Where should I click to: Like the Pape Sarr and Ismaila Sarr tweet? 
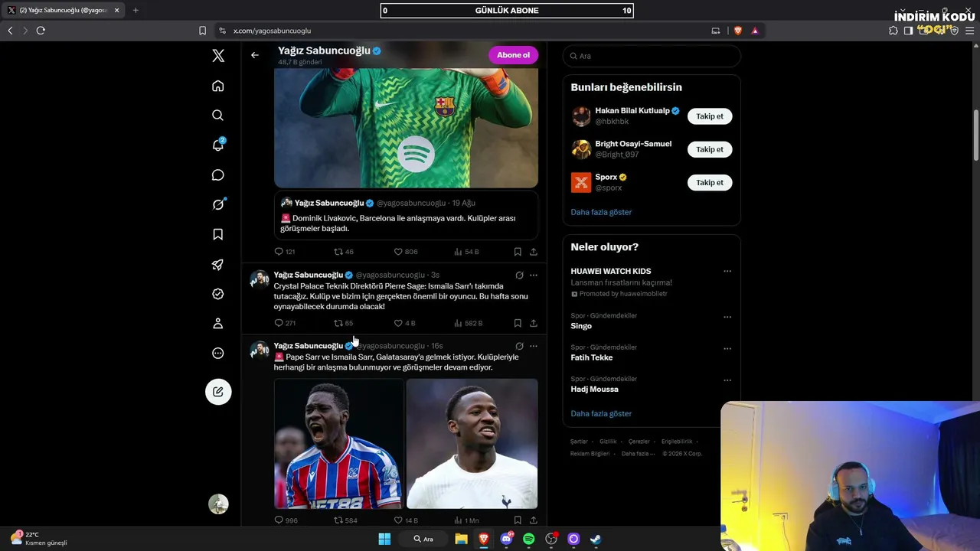(406, 520)
